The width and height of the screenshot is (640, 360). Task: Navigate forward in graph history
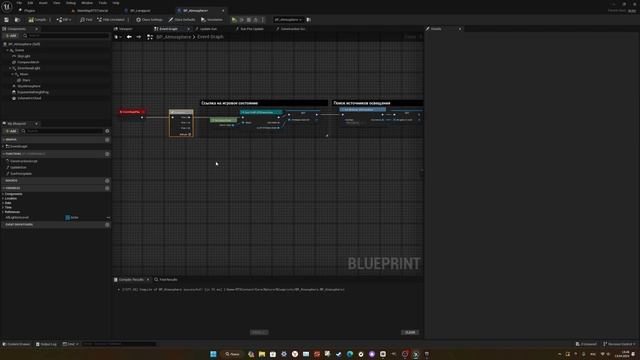pos(139,37)
